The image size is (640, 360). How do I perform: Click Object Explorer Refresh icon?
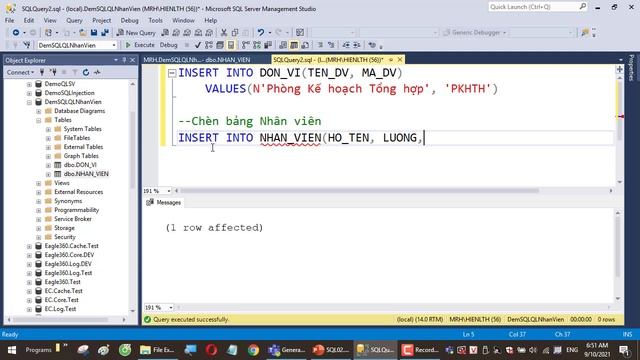coord(86,72)
